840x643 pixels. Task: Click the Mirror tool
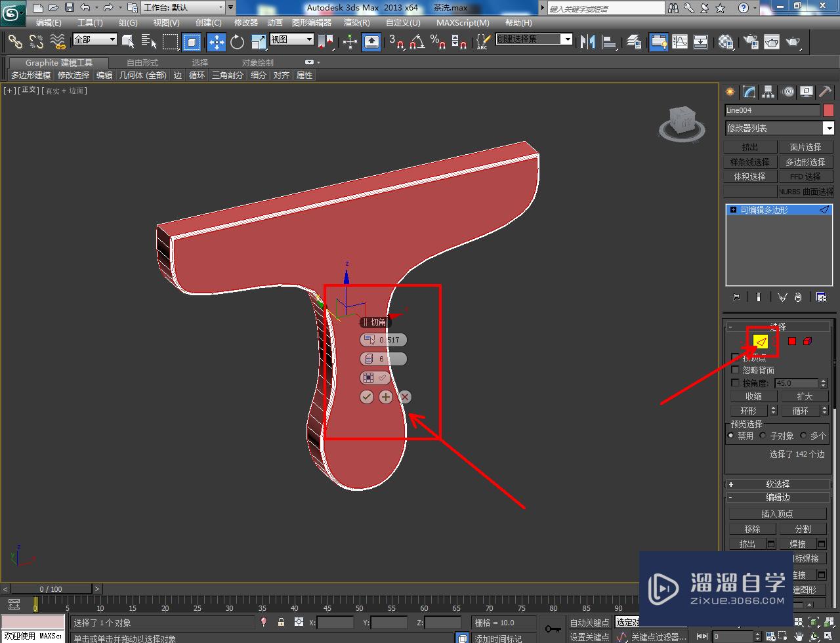[588, 42]
